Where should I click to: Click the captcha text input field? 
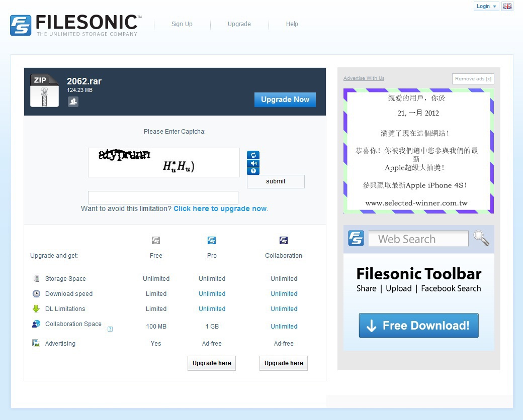163,197
